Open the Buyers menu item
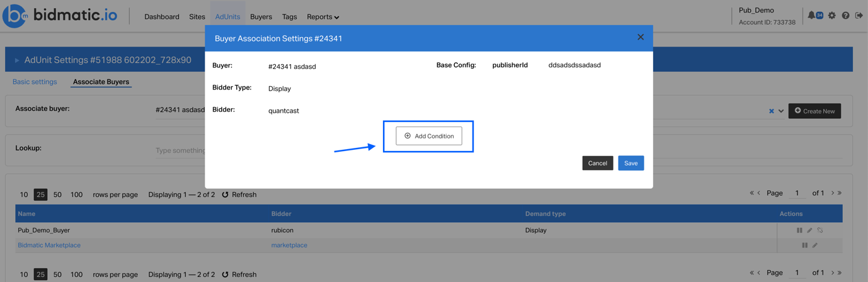Screen dimensions: 868x282 click(261, 17)
